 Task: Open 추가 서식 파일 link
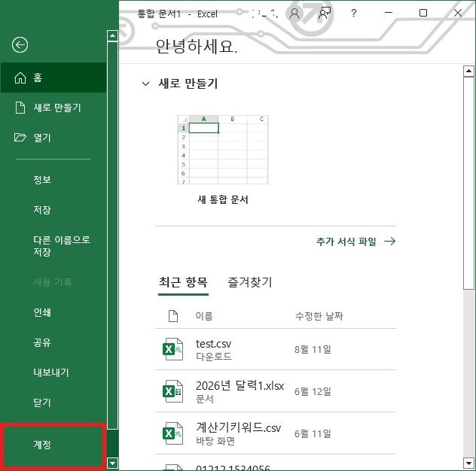coord(355,242)
